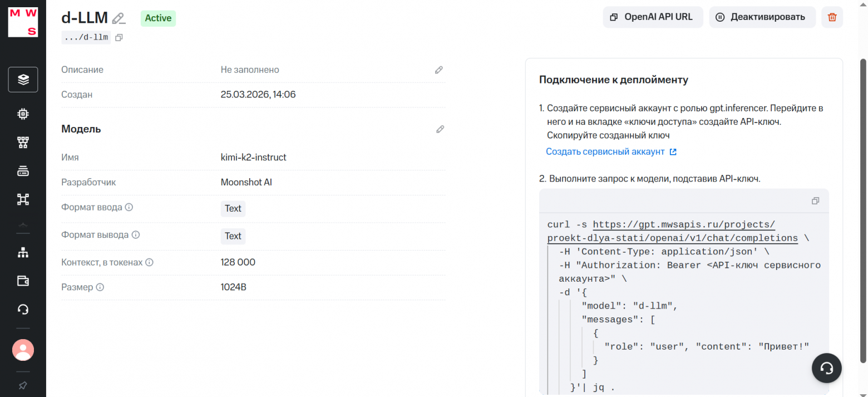
Task: Select the nodes grid icon in sidebar
Action: [23, 142]
